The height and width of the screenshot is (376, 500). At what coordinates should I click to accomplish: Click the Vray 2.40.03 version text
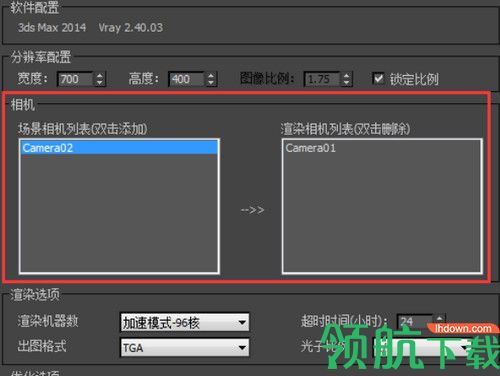coord(131,27)
